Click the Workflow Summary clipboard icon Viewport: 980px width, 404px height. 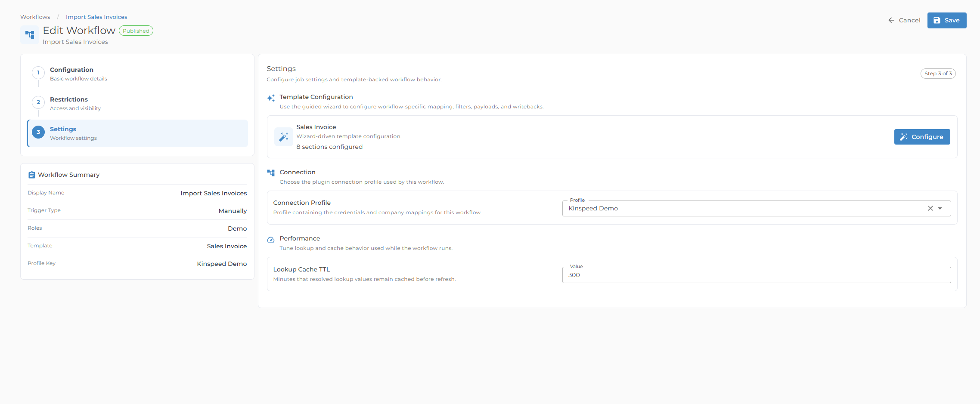click(31, 175)
